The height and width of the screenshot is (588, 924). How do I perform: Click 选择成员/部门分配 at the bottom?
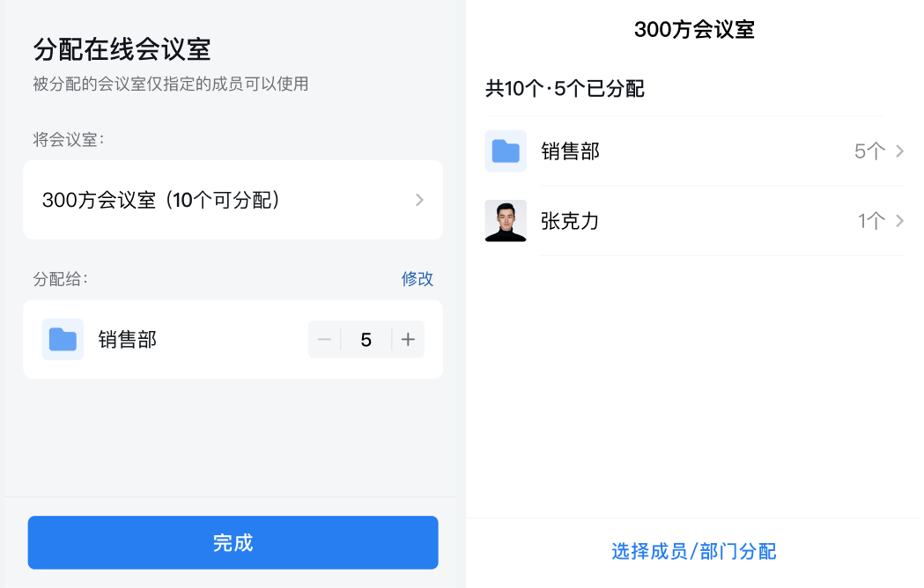(x=693, y=552)
